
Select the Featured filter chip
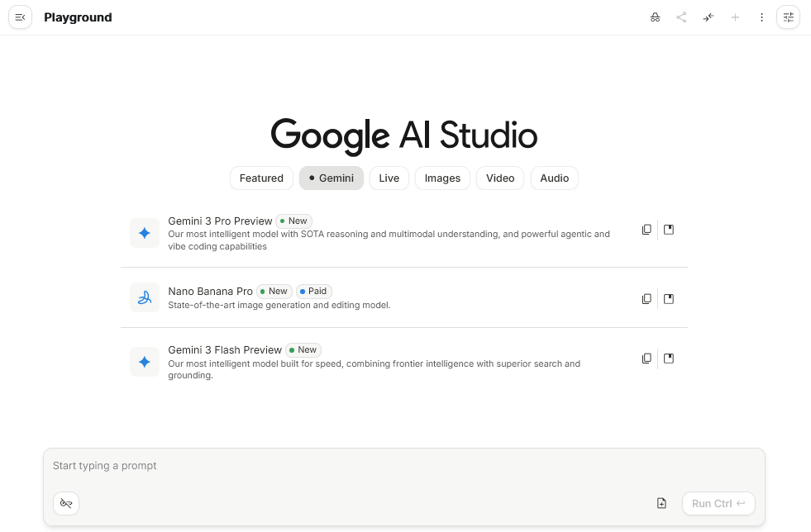pos(261,178)
